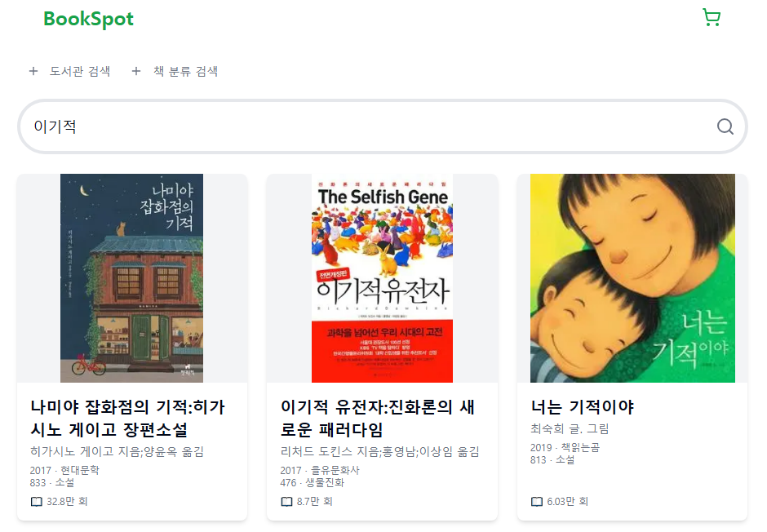Click author line 최숙희 글. 그림
The height and width of the screenshot is (532, 767).
click(x=570, y=429)
